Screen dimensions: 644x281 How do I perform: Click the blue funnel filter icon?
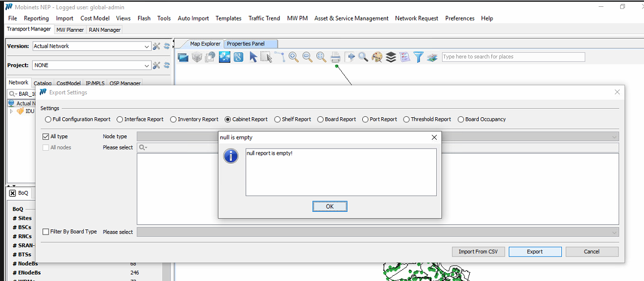[x=418, y=57]
